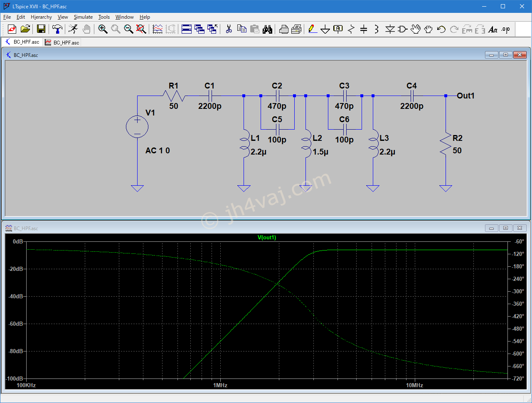
Task: Select the Move hand tool
Action: [x=416, y=29]
